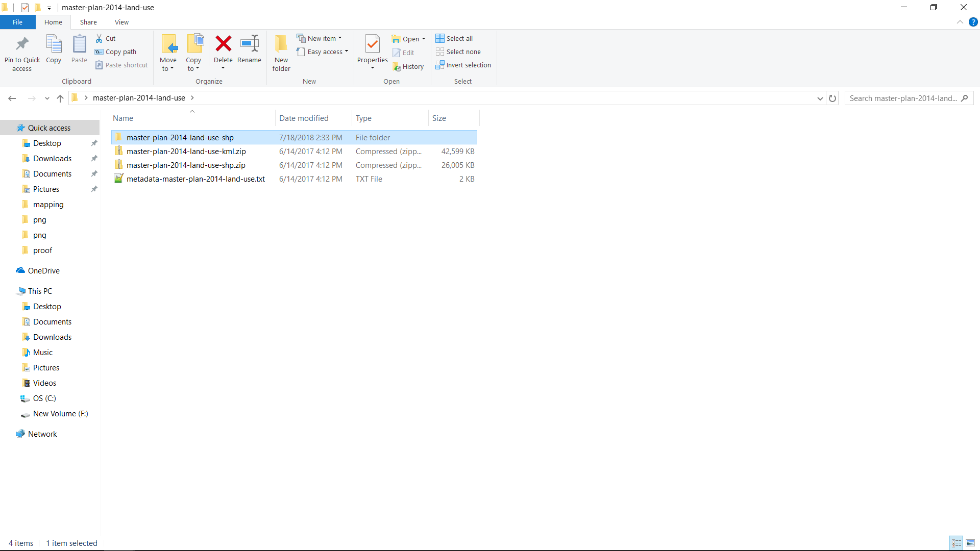The image size is (980, 551).
Task: Click the Cut scissors icon
Action: pyautogui.click(x=100, y=38)
